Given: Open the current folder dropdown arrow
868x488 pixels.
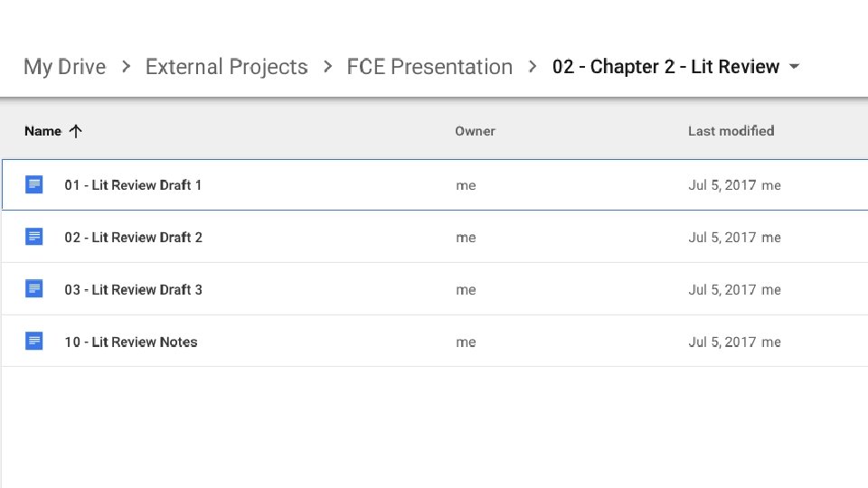Looking at the screenshot, I should 795,67.
